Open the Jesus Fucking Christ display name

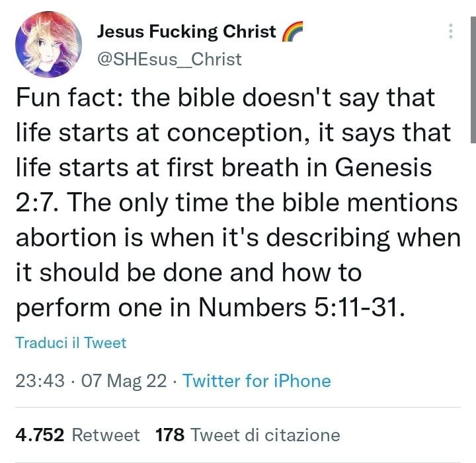coord(186,31)
